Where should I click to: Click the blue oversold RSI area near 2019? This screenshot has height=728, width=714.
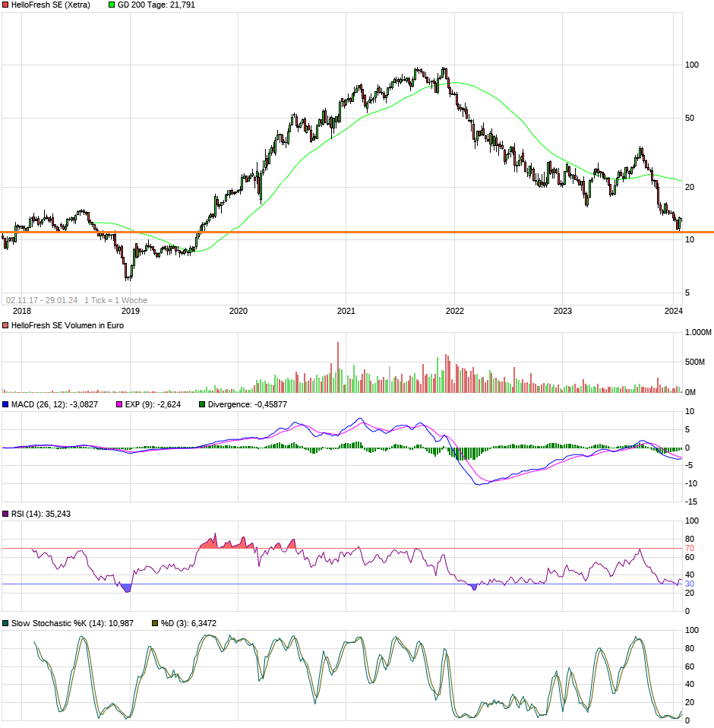(126, 588)
